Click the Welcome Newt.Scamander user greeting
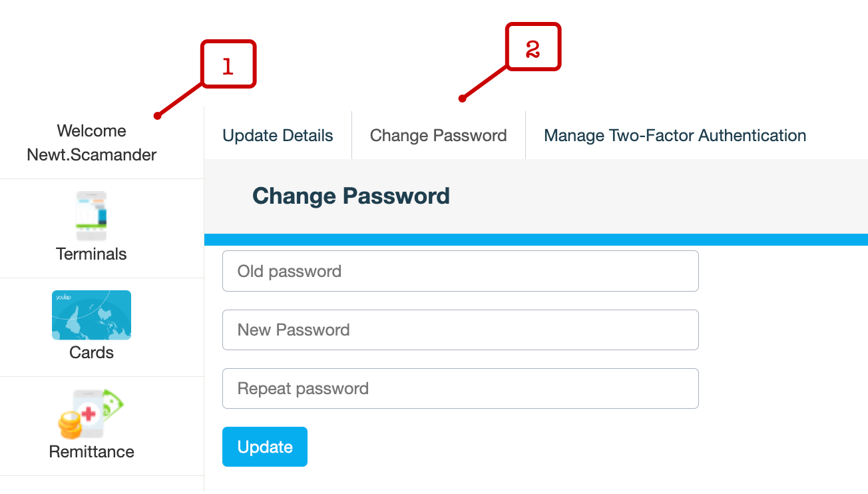This screenshot has width=868, height=494. (x=91, y=142)
